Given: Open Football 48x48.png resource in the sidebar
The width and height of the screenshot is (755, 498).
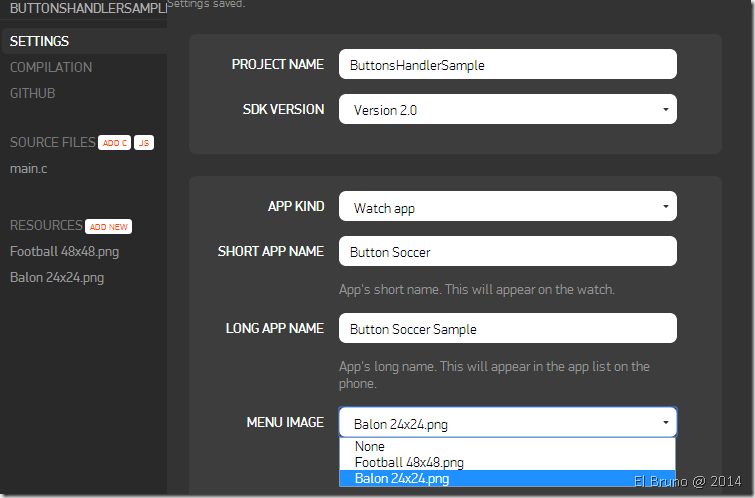Looking at the screenshot, I should tap(64, 251).
